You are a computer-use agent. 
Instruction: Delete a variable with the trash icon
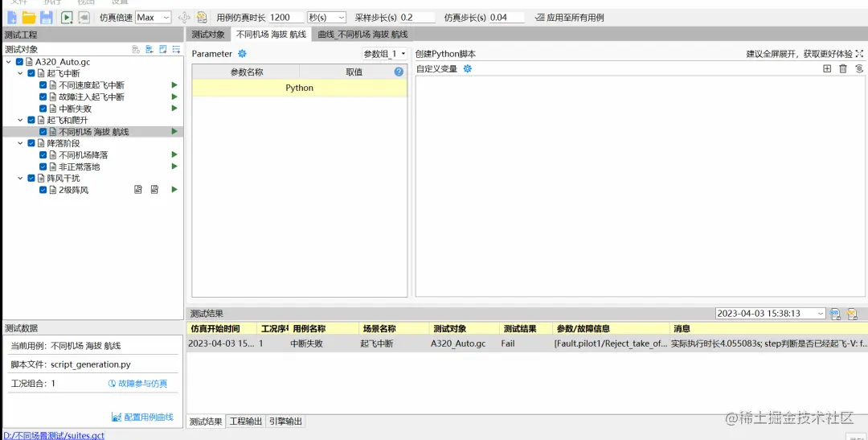click(843, 68)
